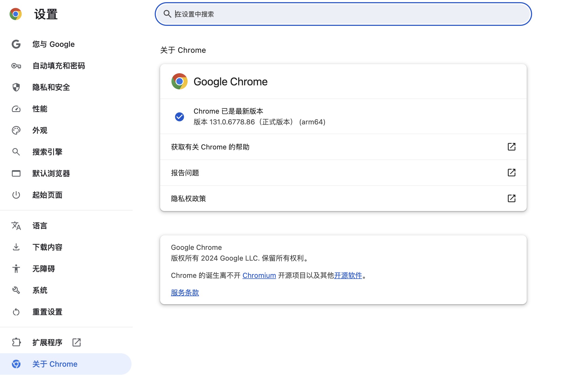Viewport: 572px width, 392px height.
Task: Click the Chrome icon beside 关于 Chrome in sidebar
Action: pyautogui.click(x=16, y=364)
